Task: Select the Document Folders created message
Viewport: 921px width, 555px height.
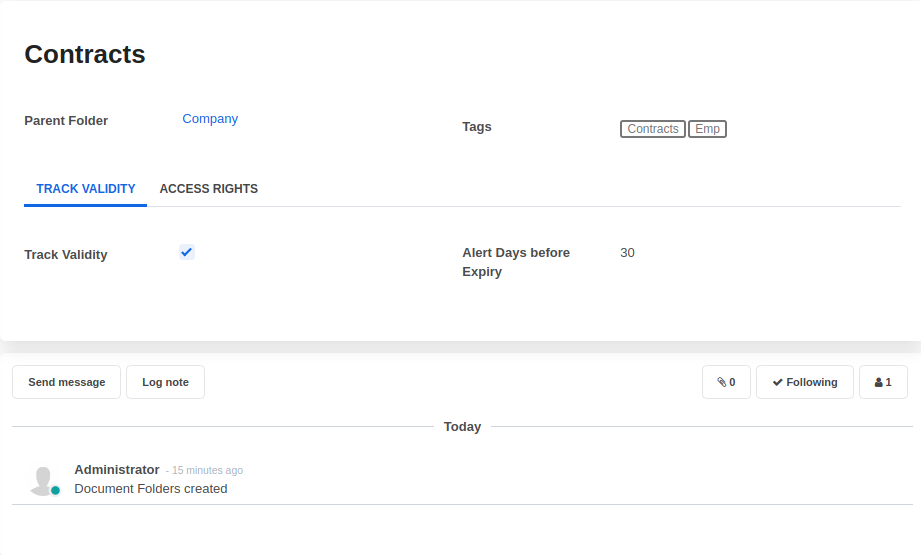Action: click(151, 489)
